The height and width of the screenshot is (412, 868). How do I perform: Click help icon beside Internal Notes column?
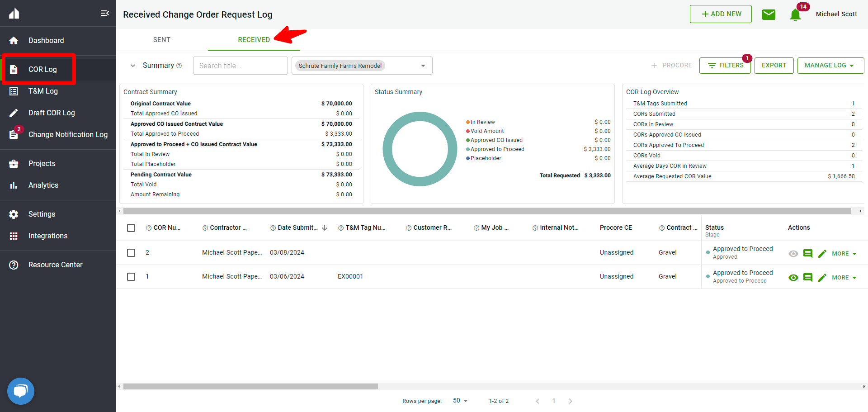coord(535,228)
